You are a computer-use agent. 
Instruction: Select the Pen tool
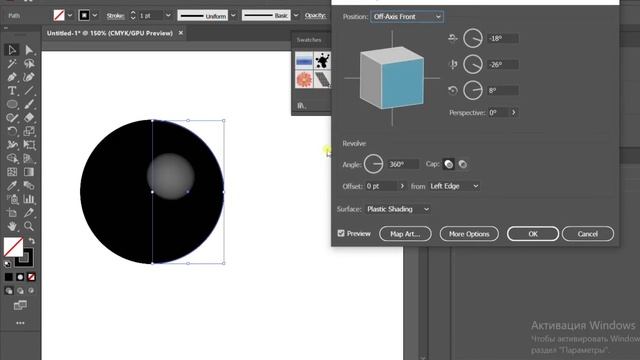tap(12, 77)
